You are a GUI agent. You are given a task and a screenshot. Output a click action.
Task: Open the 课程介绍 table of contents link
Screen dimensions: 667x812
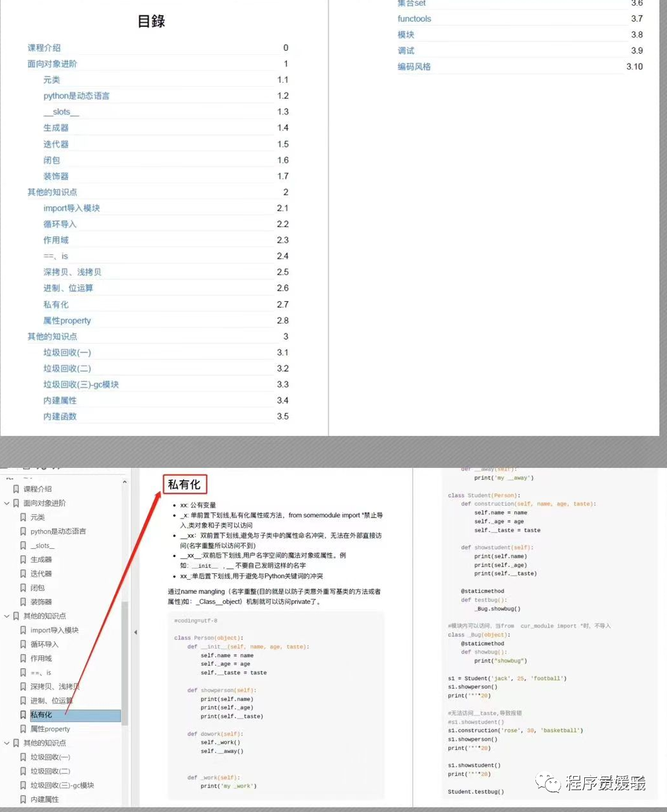pyautogui.click(x=44, y=48)
